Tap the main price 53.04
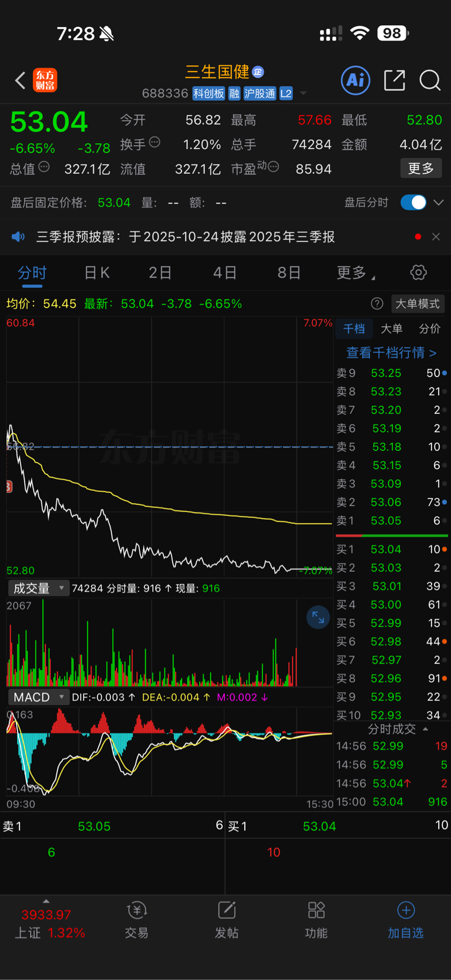This screenshot has width=451, height=980. point(49,122)
